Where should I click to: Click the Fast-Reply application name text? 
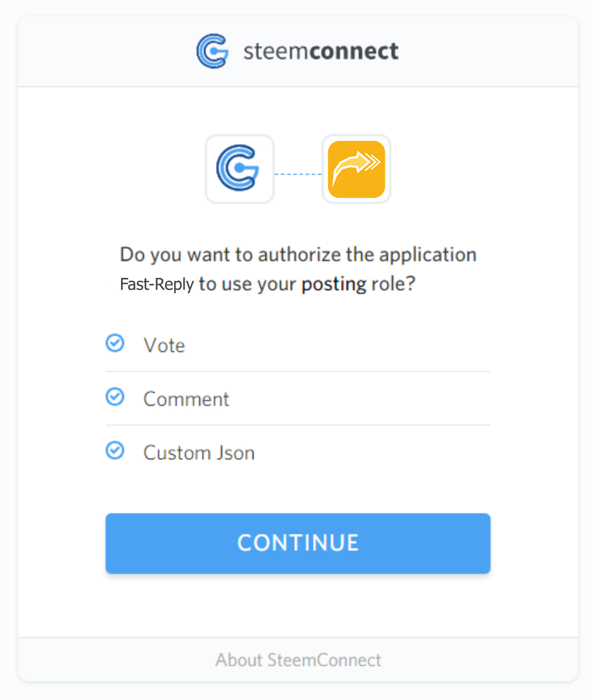pyautogui.click(x=156, y=284)
